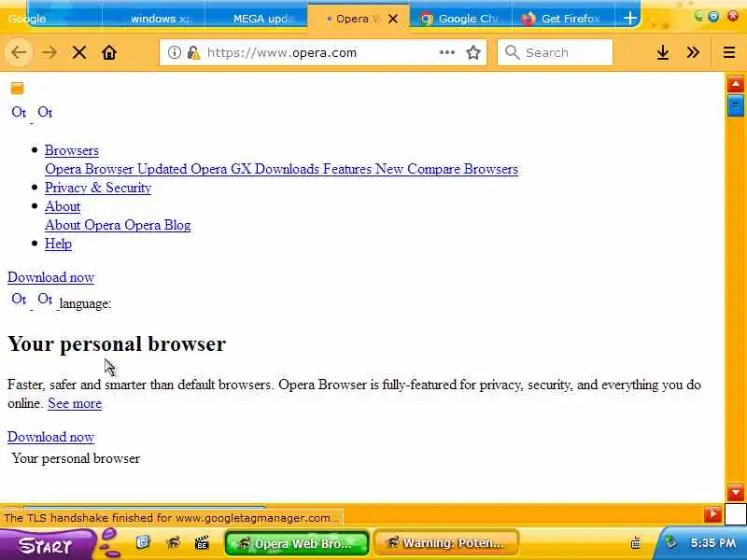This screenshot has height=560, width=747.
Task: Click the Your personal browser heading
Action: (117, 343)
